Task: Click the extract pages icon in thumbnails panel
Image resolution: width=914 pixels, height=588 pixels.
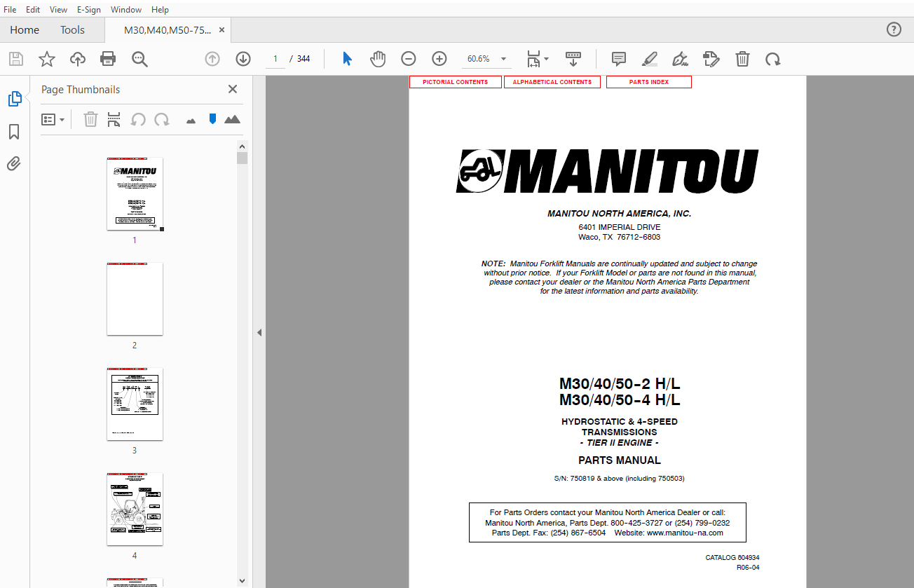Action: pyautogui.click(x=114, y=120)
